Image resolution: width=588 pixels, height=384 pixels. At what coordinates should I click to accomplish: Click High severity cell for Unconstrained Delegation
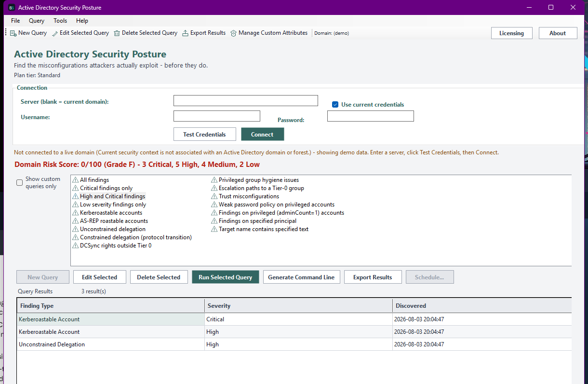[299, 344]
